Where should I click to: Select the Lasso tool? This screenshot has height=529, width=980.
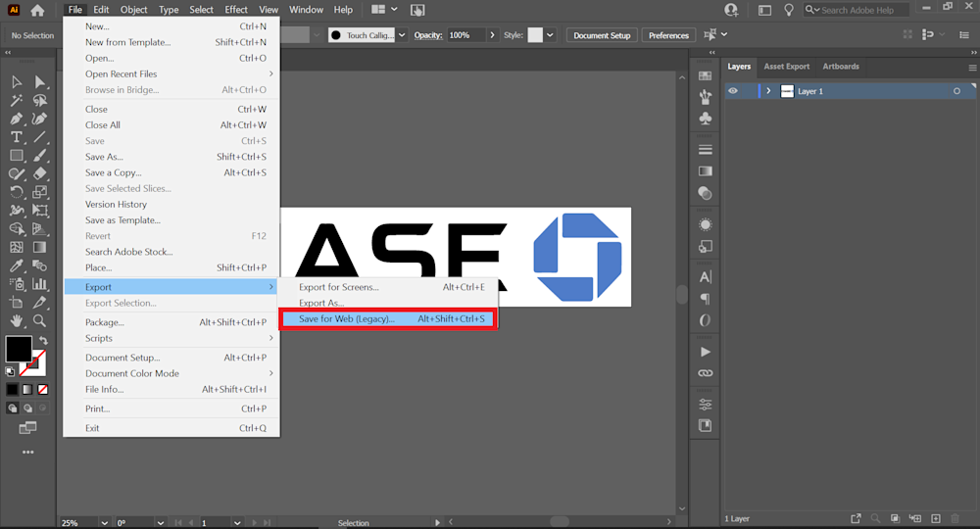[40, 101]
